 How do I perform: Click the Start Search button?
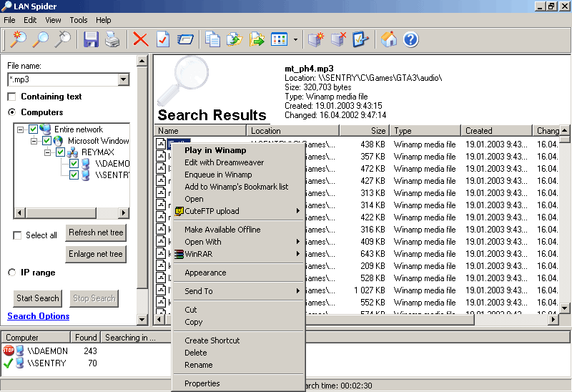[38, 298]
